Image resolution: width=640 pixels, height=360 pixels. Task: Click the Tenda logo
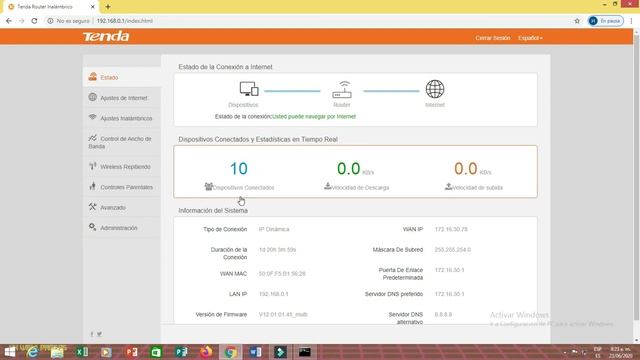[x=106, y=37]
